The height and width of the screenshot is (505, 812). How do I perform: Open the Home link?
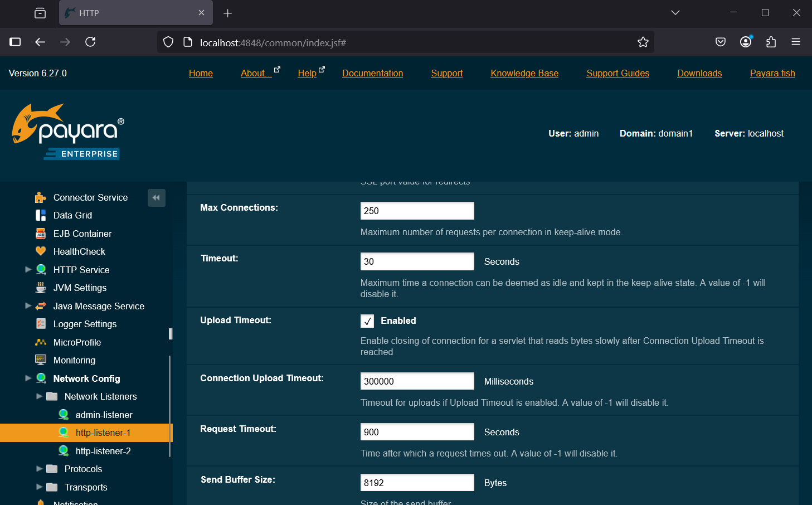tap(201, 73)
